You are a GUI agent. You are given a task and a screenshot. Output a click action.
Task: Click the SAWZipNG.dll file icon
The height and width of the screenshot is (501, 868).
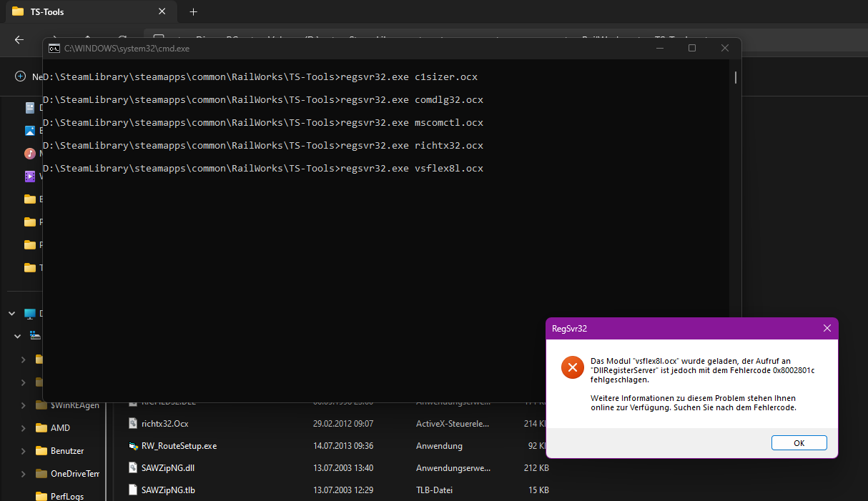(x=132, y=467)
